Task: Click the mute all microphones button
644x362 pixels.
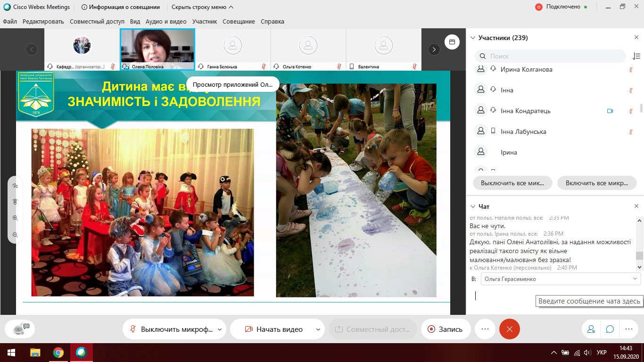Action: tap(512, 183)
